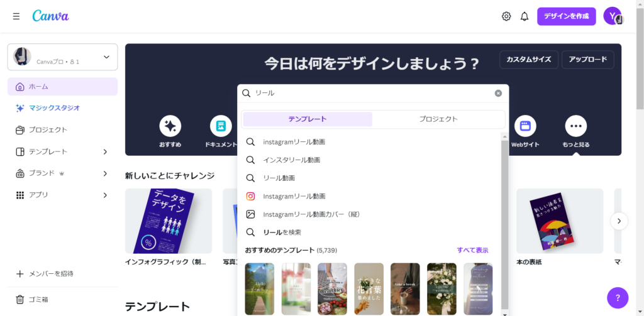Open notifications bell
The height and width of the screenshot is (316, 644).
coord(525,16)
